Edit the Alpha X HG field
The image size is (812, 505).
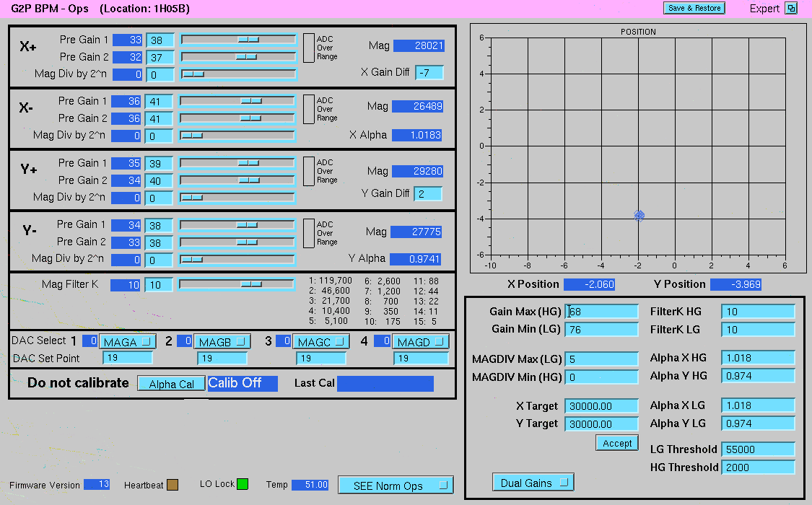tap(758, 358)
